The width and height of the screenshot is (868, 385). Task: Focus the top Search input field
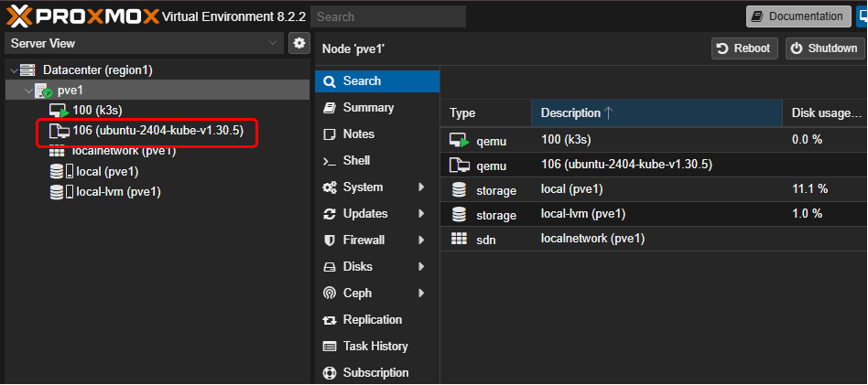(x=388, y=16)
